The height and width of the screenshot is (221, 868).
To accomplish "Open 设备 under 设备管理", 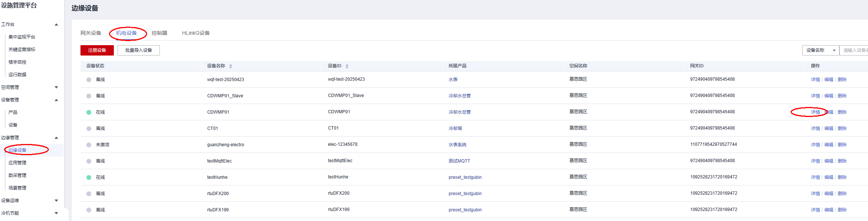I will pyautogui.click(x=13, y=125).
